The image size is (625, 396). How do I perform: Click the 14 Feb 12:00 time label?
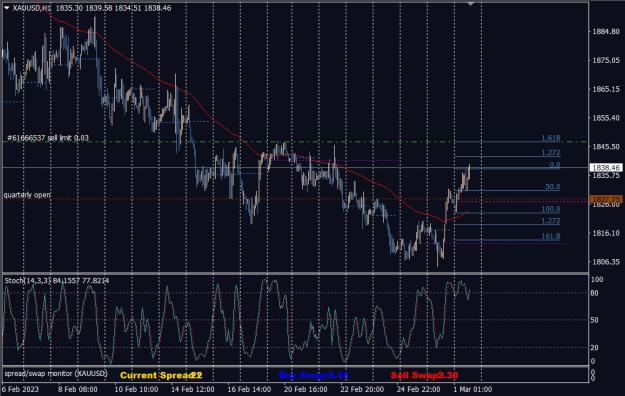(193, 389)
